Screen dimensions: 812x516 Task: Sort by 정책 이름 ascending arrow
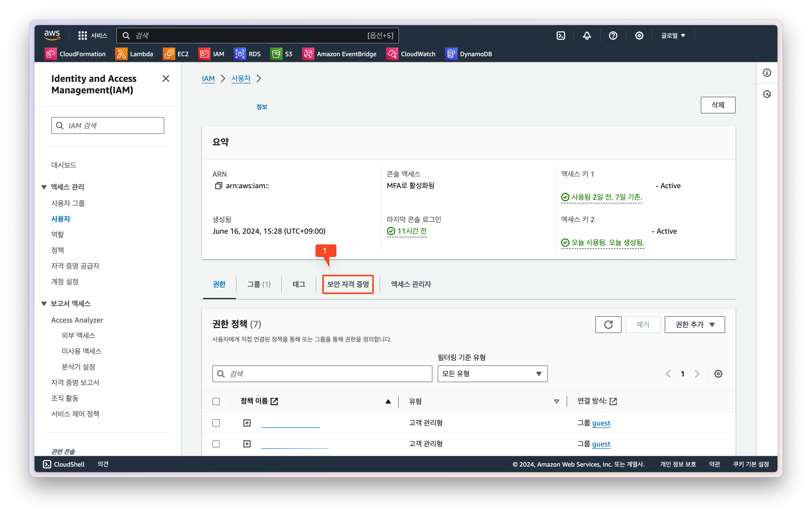point(388,402)
